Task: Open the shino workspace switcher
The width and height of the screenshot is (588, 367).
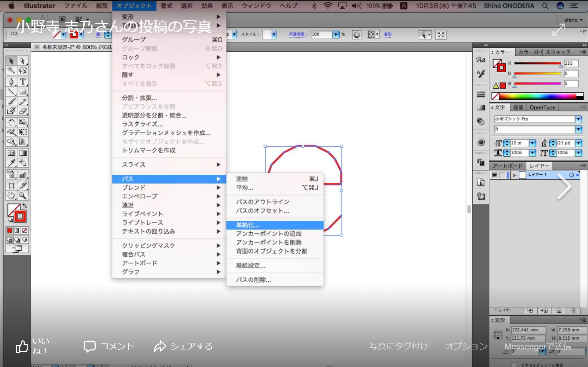Action: tap(573, 20)
